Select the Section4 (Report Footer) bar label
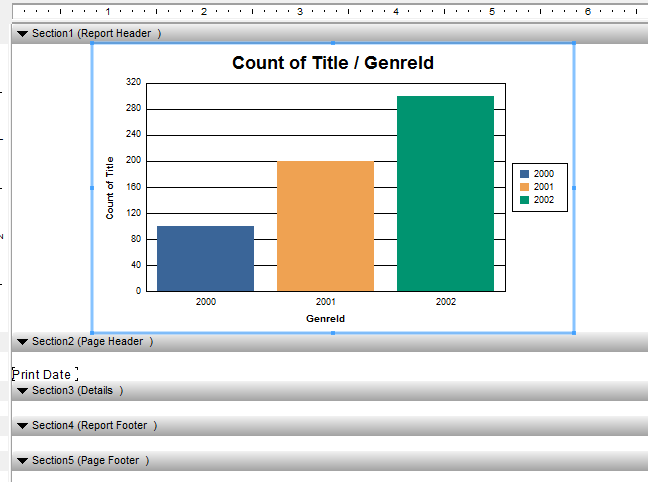The height and width of the screenshot is (482, 648). 95,425
